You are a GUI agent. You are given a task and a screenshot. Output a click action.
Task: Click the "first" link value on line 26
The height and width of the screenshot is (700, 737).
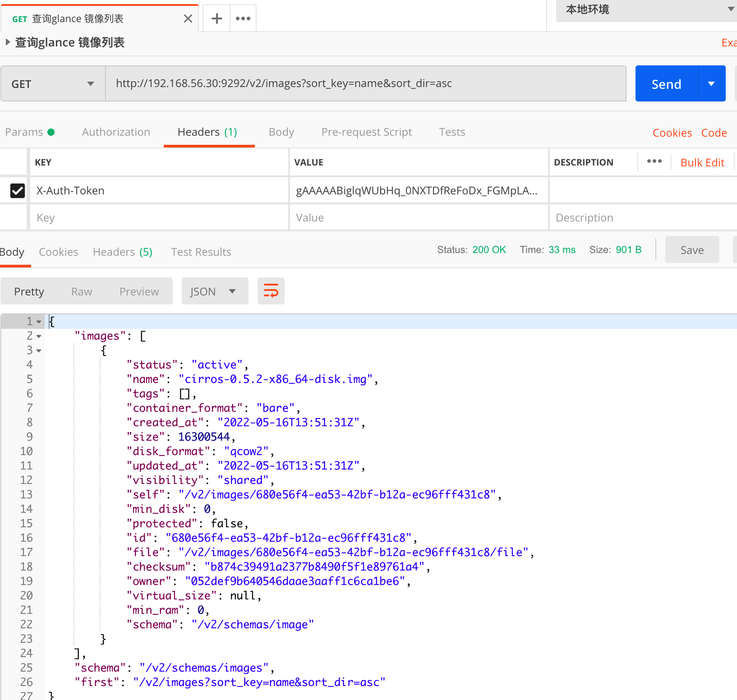pyautogui.click(x=259, y=682)
